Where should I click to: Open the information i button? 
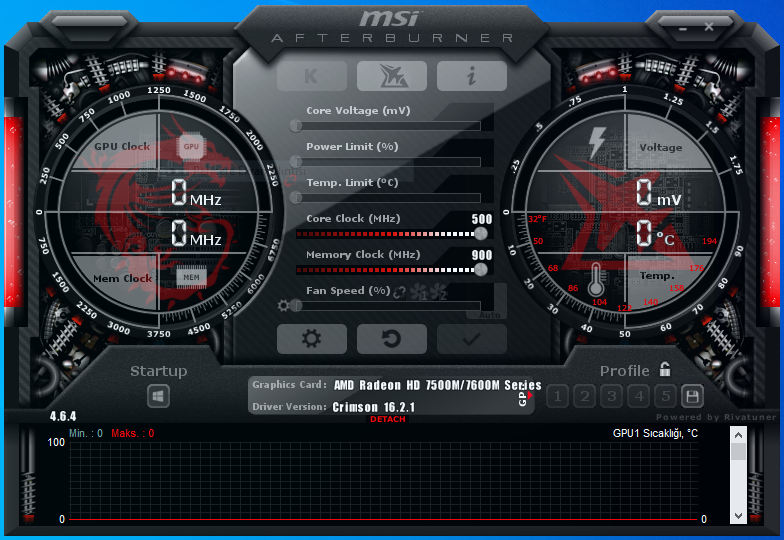pos(472,76)
